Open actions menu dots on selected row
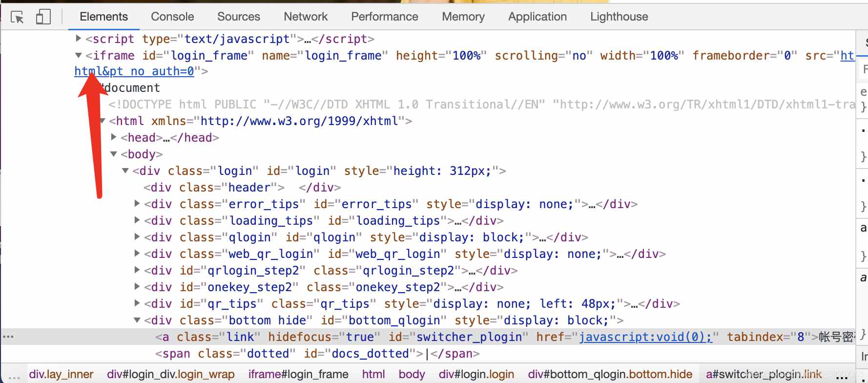Viewport: 868px width, 383px height. click(x=8, y=337)
